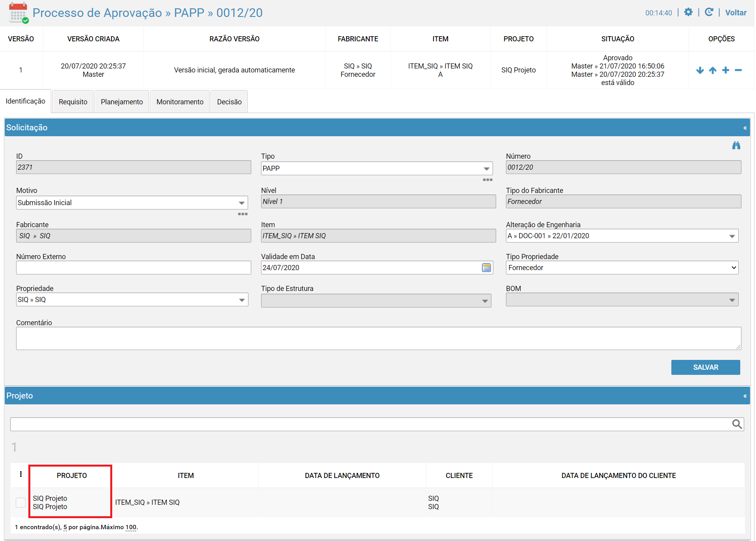Select the SIQ Projeto row checkbox
This screenshot has height=541, width=756.
coord(20,502)
